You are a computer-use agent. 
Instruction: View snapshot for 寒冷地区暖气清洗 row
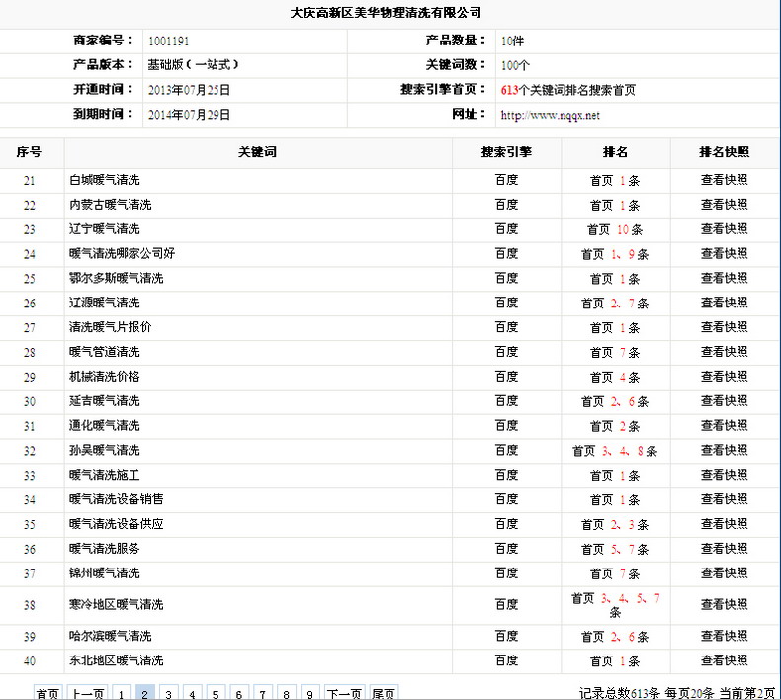coord(725,604)
